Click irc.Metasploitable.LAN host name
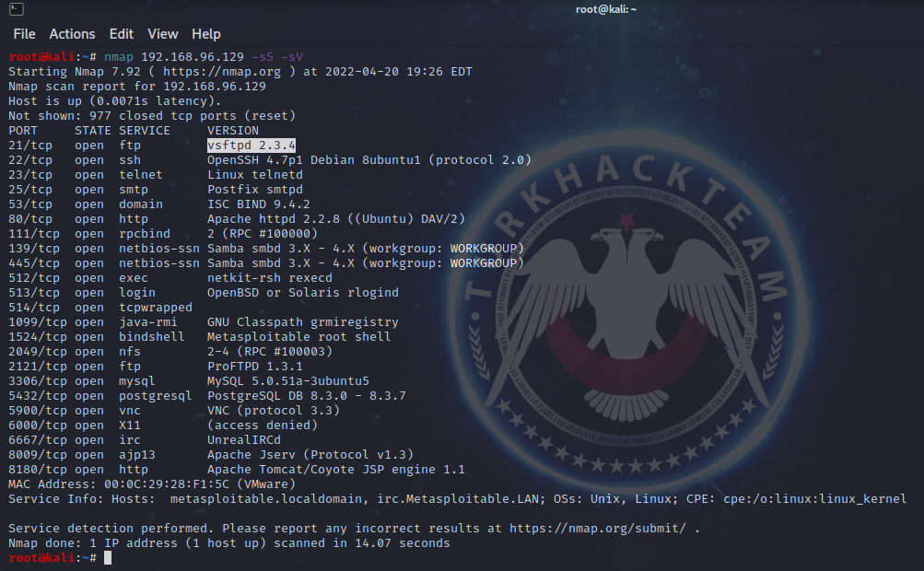The height and width of the screenshot is (571, 924). (458, 499)
